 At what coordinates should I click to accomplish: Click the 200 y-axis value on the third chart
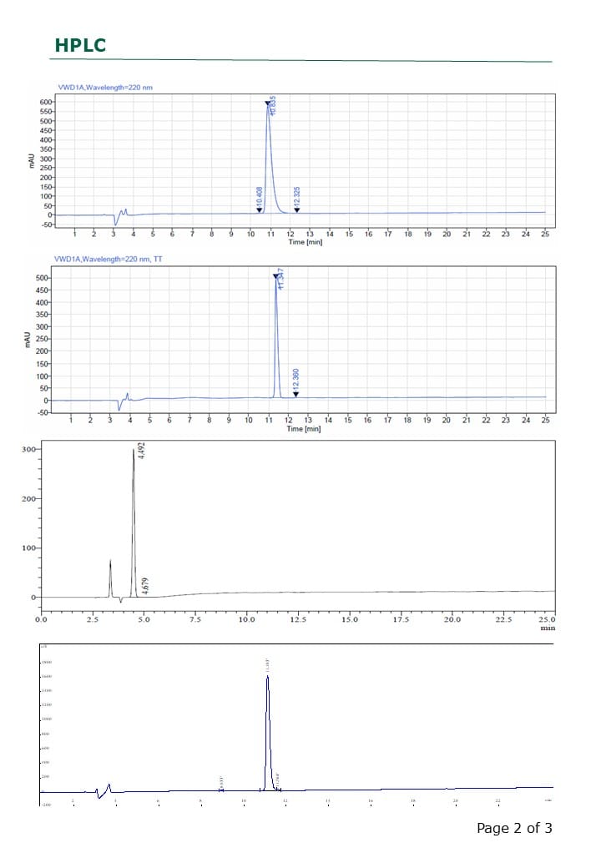[28, 498]
